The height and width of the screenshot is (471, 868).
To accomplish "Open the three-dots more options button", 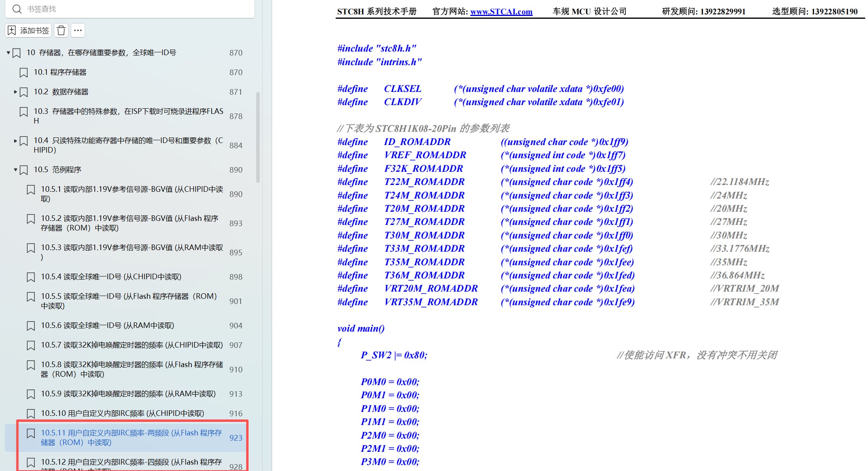I will click(x=78, y=30).
